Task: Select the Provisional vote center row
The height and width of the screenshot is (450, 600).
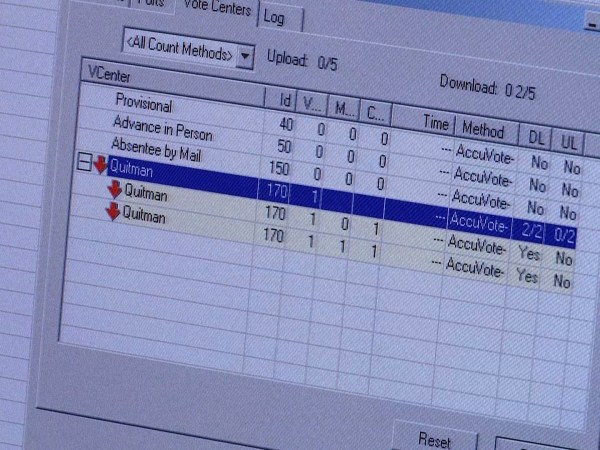Action: [x=143, y=104]
